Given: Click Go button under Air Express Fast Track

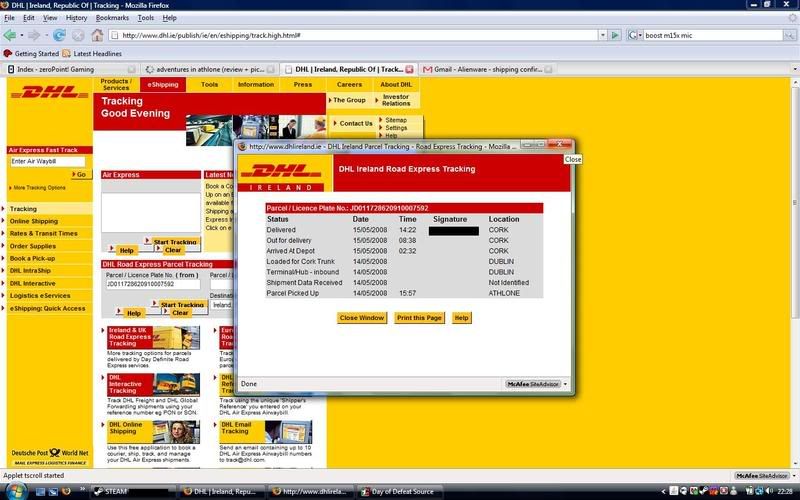Looking at the screenshot, I should 81,174.
